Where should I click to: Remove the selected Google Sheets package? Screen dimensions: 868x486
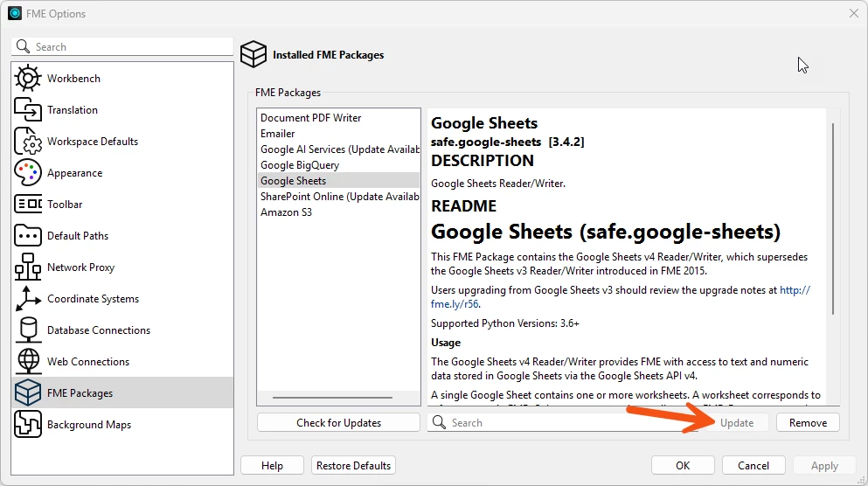point(808,422)
